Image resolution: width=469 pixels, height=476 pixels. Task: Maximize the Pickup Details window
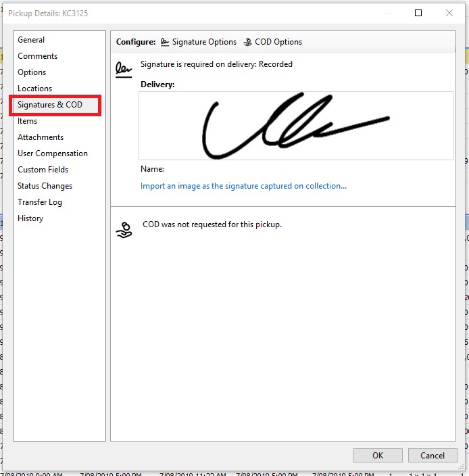[x=418, y=13]
